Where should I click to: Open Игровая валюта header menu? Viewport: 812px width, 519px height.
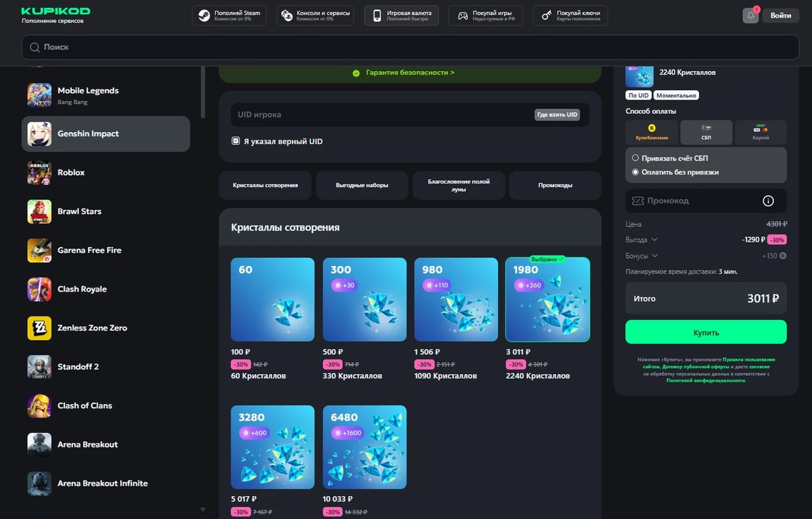(401, 16)
